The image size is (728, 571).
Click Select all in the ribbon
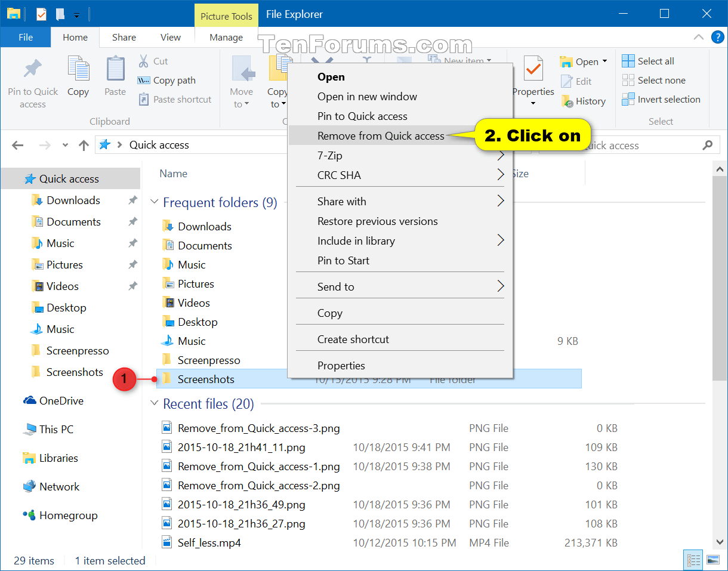tap(648, 61)
